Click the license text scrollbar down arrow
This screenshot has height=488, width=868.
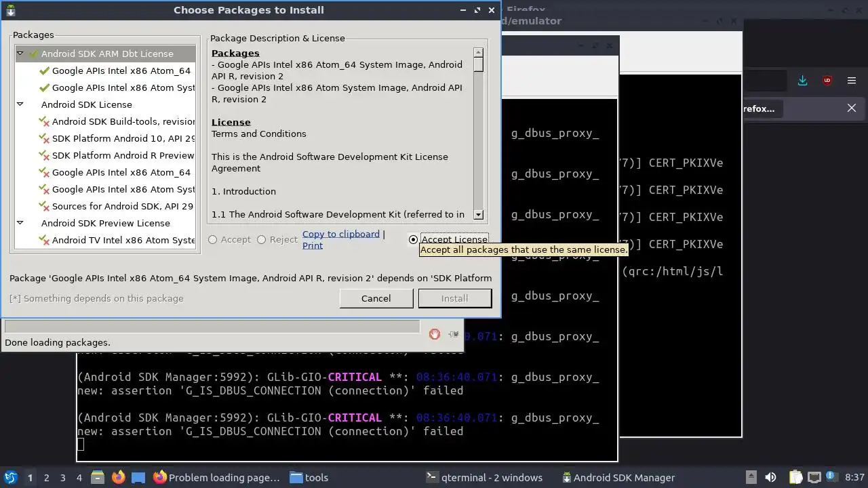[478, 214]
